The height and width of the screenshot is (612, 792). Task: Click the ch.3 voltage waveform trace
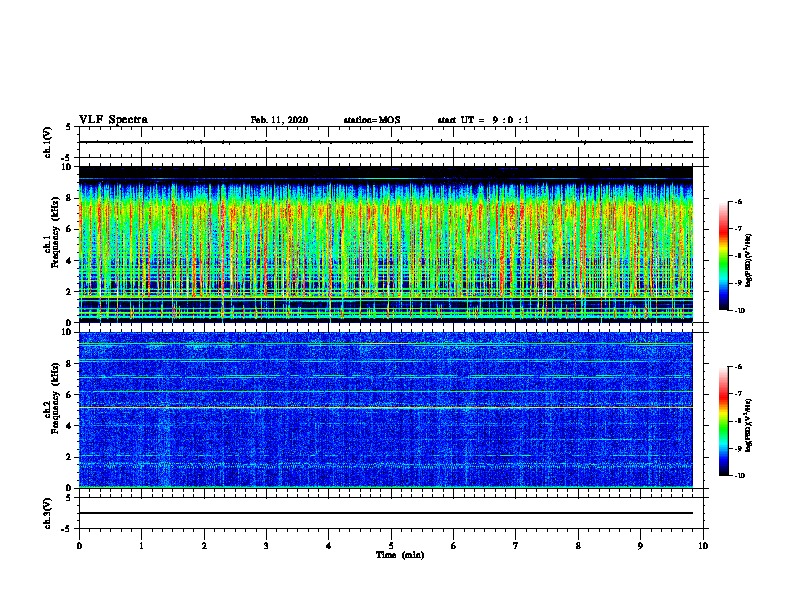coord(386,513)
